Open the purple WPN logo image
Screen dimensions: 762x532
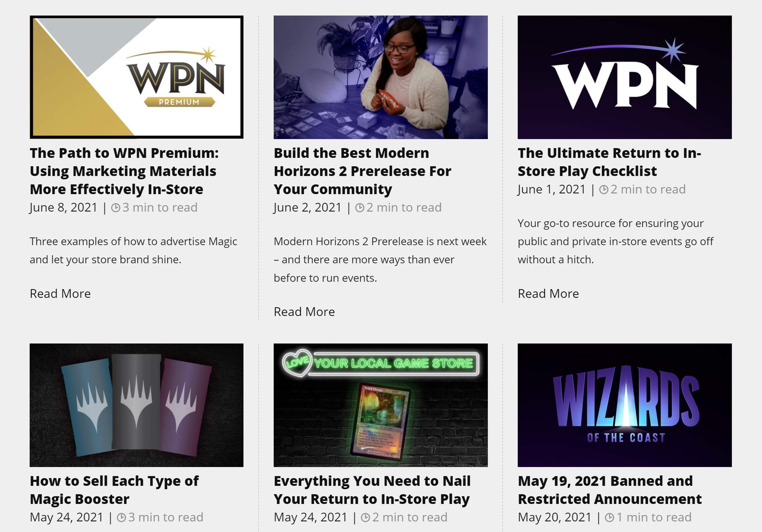625,77
